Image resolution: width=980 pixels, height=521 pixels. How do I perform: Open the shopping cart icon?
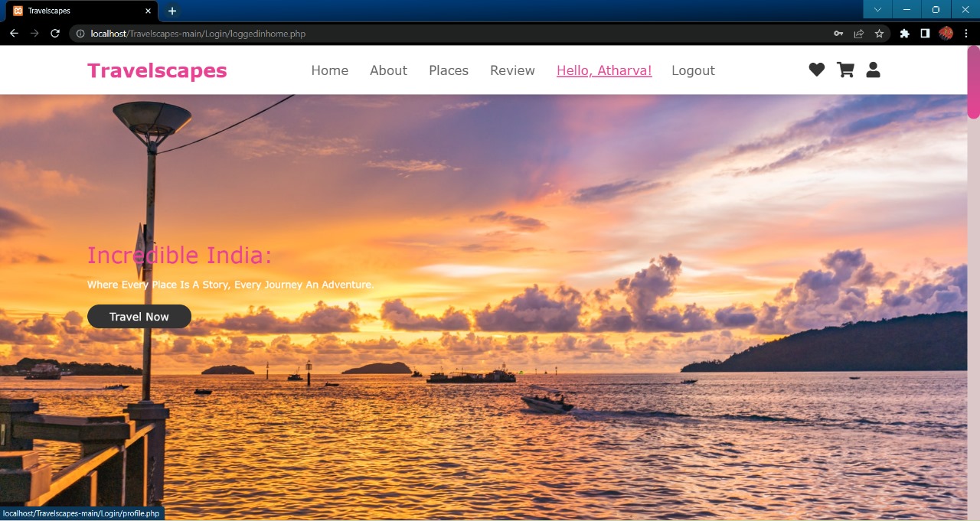pos(845,70)
